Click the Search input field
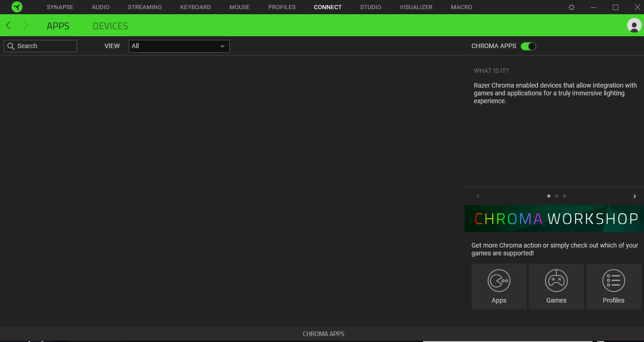644x342 pixels. 40,46
